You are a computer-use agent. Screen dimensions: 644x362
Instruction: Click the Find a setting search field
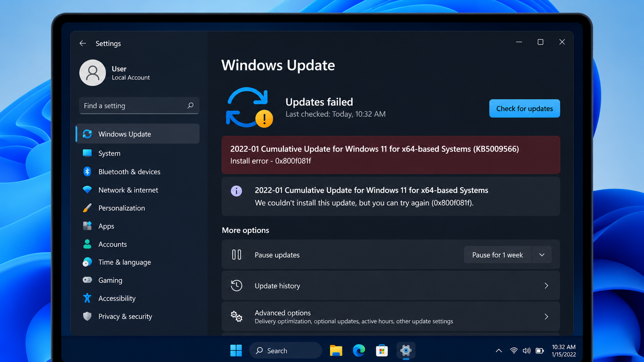pos(139,105)
